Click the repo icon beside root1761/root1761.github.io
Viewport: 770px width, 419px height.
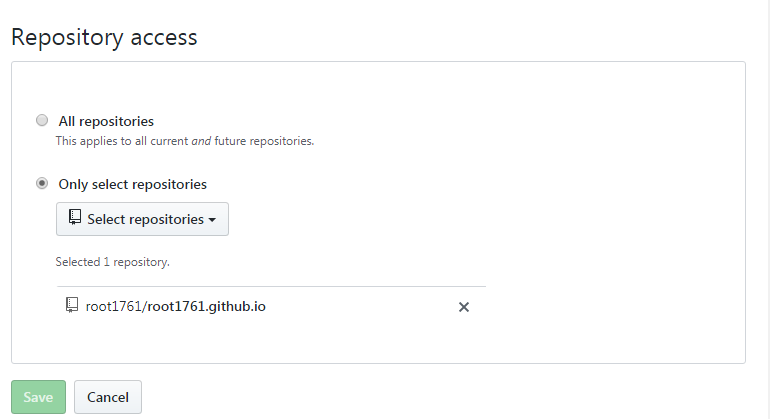[x=72, y=305]
